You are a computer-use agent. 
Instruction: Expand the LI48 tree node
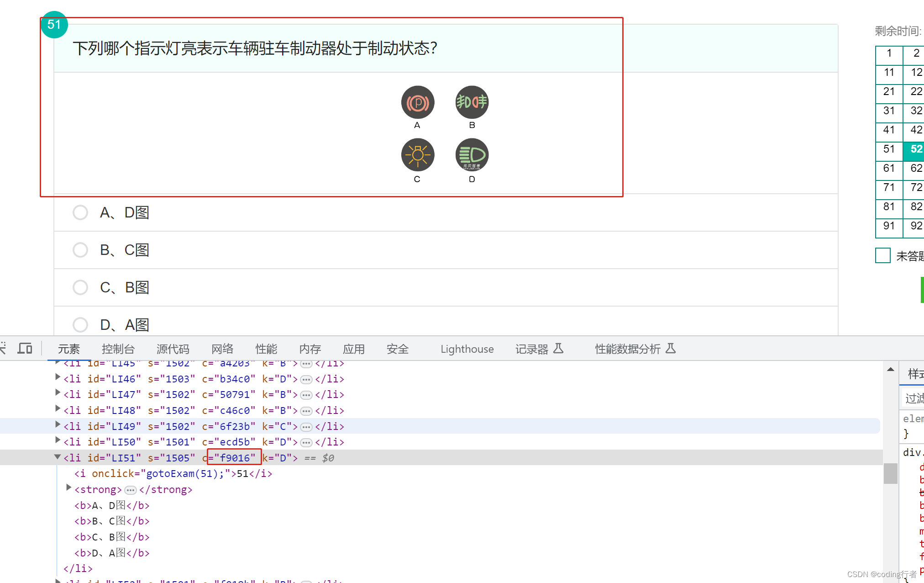[x=58, y=410]
